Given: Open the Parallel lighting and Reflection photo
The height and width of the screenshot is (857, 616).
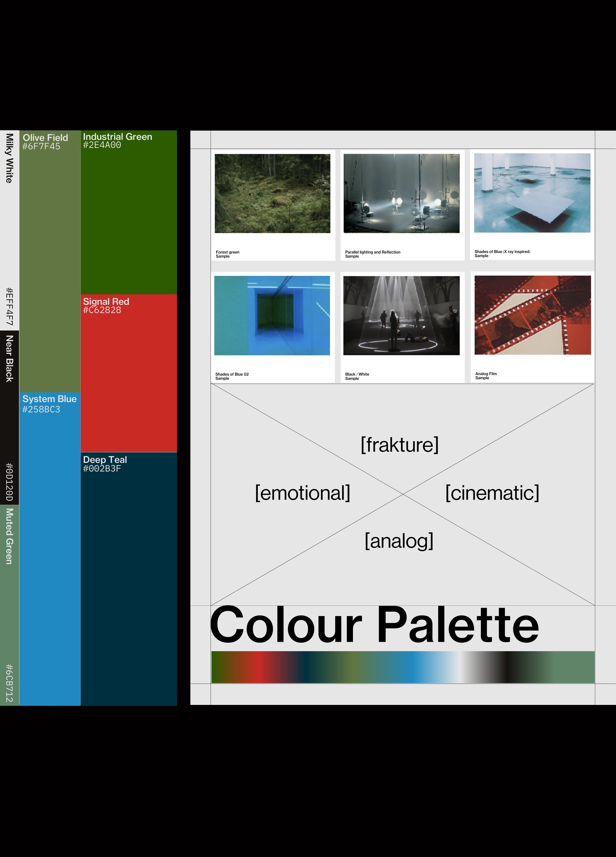Looking at the screenshot, I should pyautogui.click(x=402, y=193).
